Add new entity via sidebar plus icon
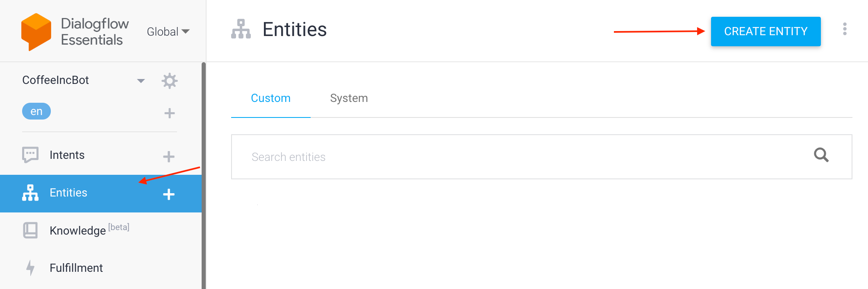Image resolution: width=868 pixels, height=289 pixels. click(168, 194)
